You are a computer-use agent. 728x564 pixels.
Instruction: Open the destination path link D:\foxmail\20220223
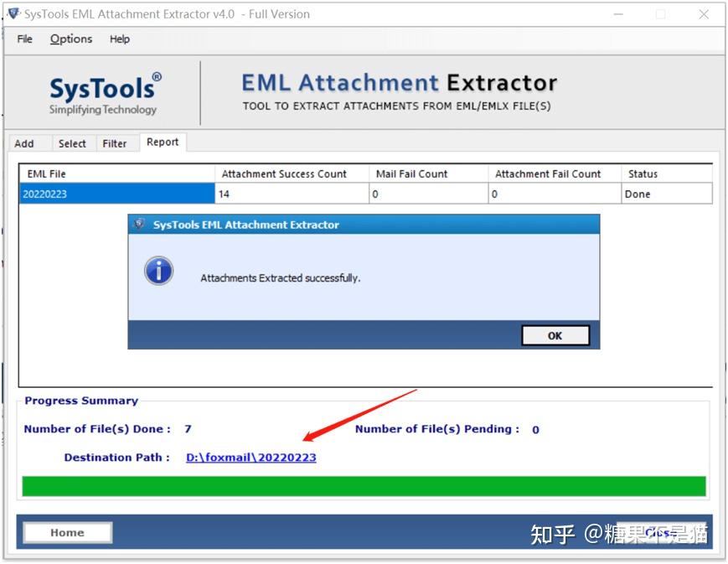250,458
